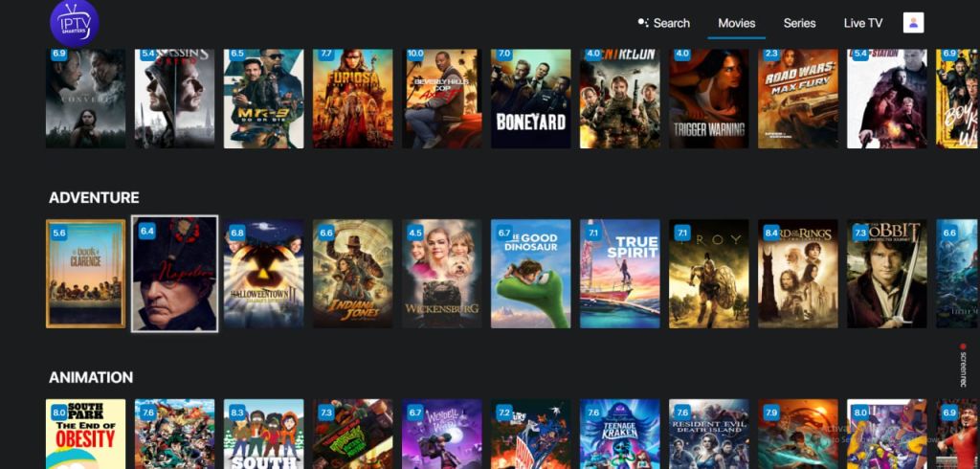Go to the Live TV tab
This screenshot has height=469, width=980.
[x=862, y=23]
